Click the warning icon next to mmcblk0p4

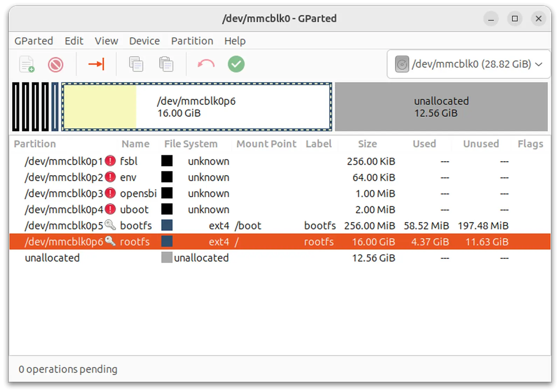point(110,209)
